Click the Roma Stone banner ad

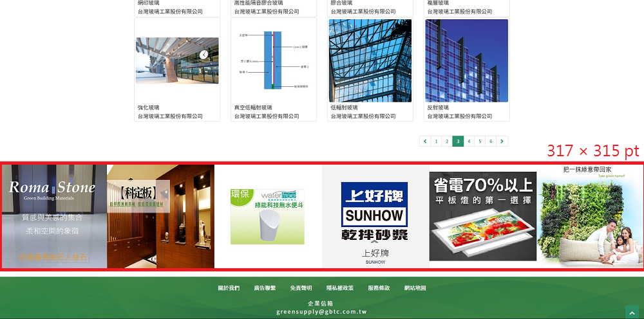[53, 216]
